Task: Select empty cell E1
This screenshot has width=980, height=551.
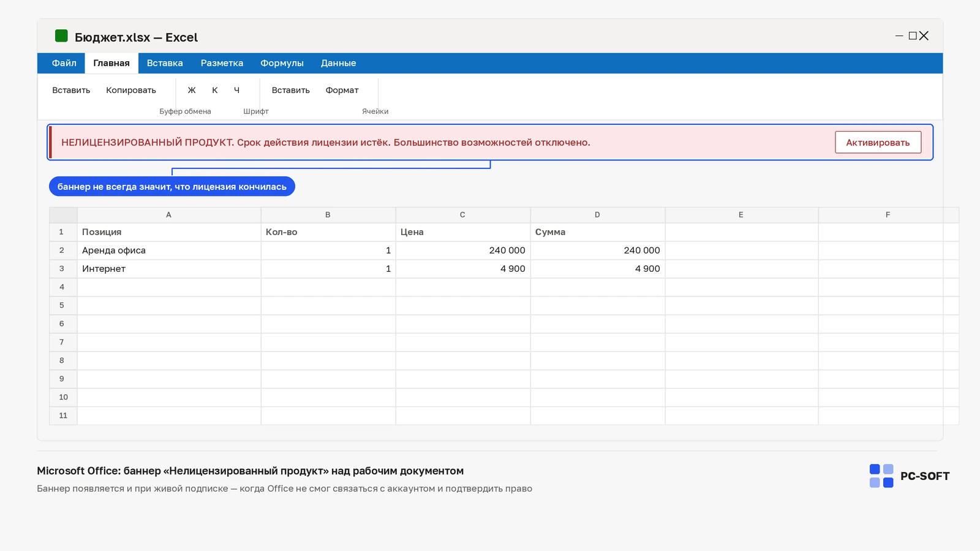Action: (x=742, y=232)
